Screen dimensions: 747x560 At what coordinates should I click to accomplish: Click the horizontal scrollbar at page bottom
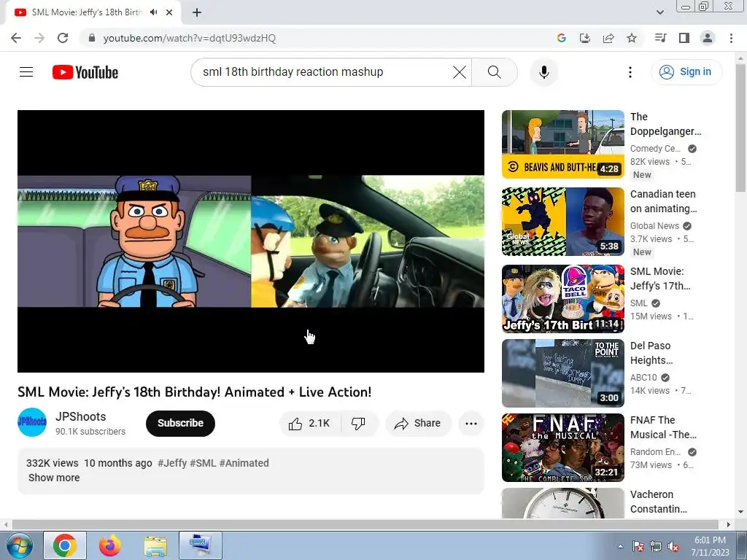point(365,524)
